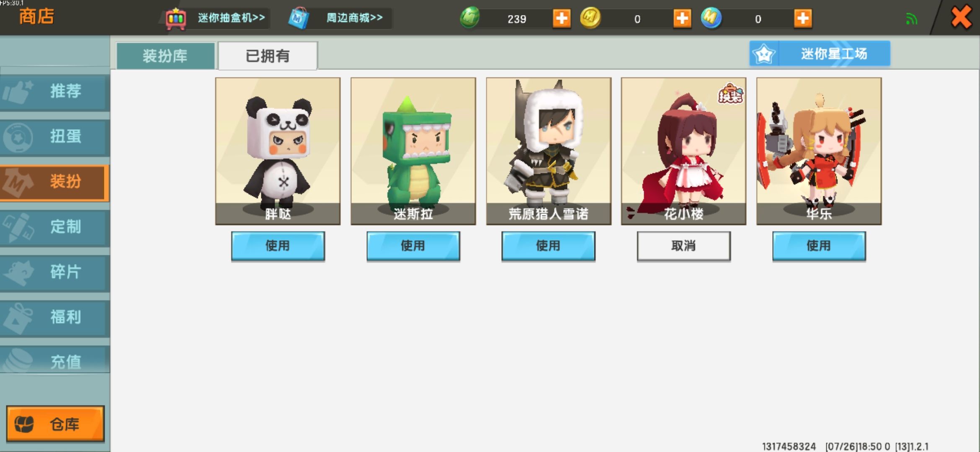Cancel the equipped 花小楼 skin
This screenshot has width=980, height=452.
[683, 246]
